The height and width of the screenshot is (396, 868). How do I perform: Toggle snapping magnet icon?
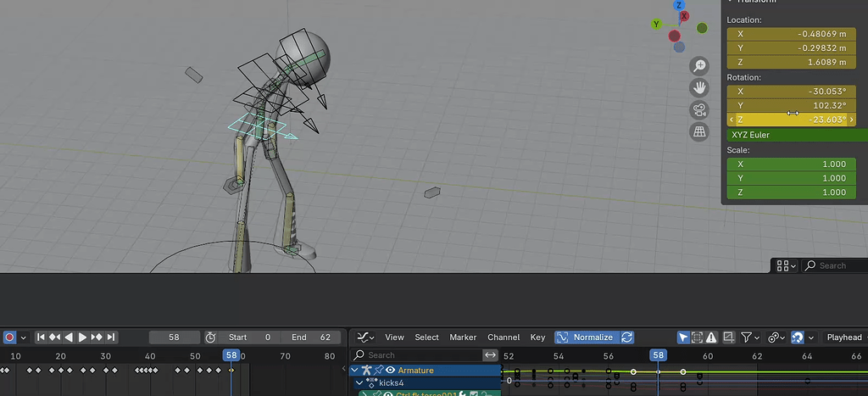point(797,337)
